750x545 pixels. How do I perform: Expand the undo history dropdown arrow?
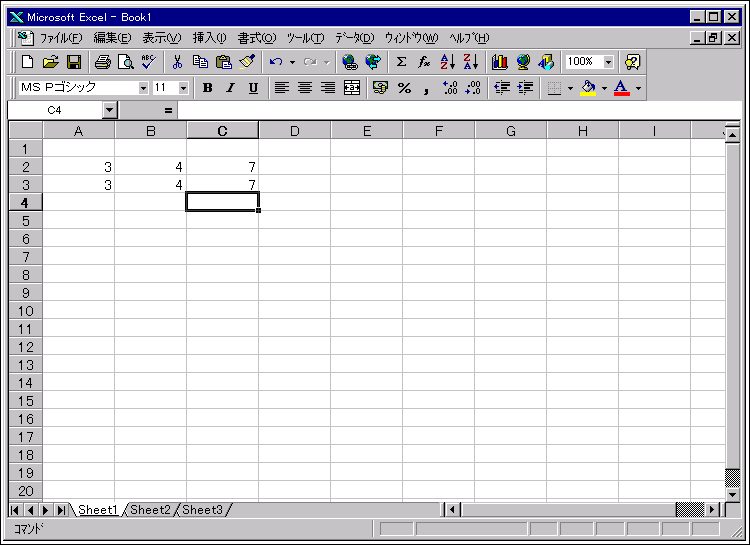coord(292,62)
